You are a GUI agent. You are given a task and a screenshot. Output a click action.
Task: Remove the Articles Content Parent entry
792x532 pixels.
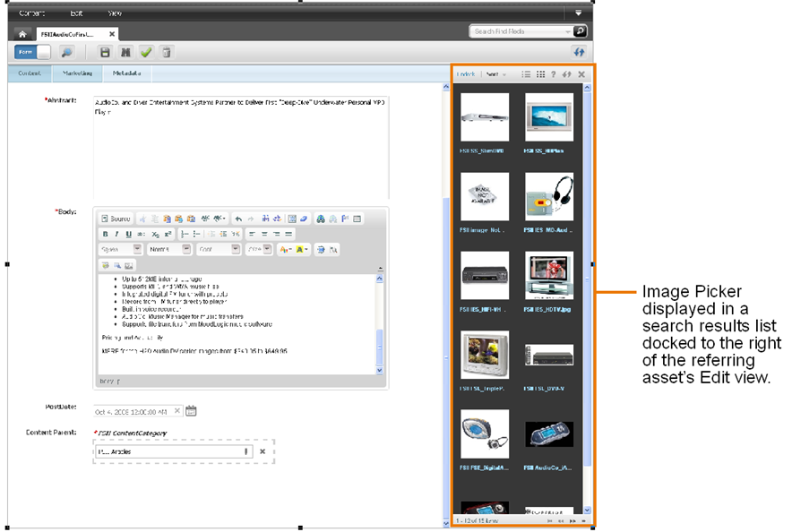(263, 451)
